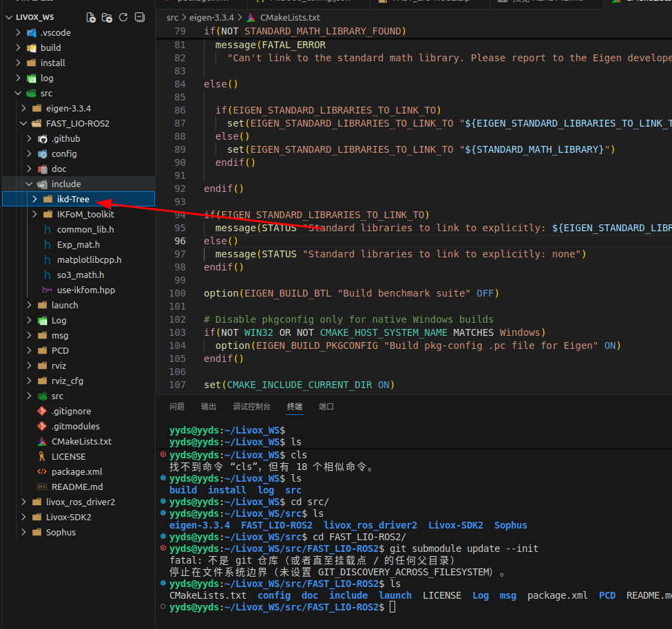
Task: Click the livox_ros_driver2 folder icon
Action: tap(37, 502)
